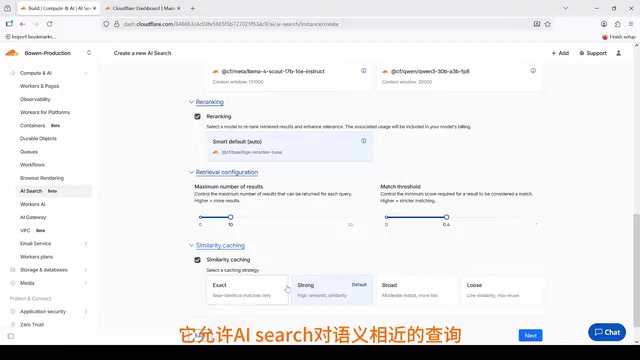Click the Next button
The width and height of the screenshot is (640, 360).
point(530,336)
